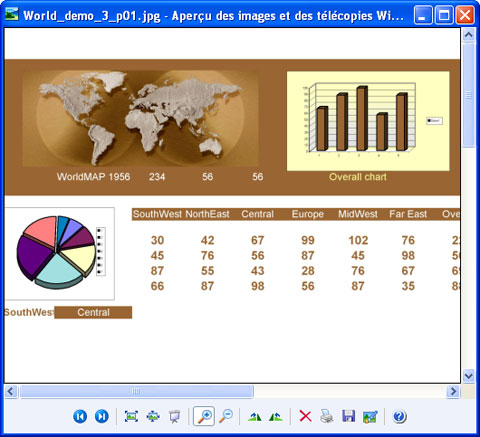Maximize the image viewer window
Image resolution: width=480 pixels, height=437 pixels.
coord(444,15)
